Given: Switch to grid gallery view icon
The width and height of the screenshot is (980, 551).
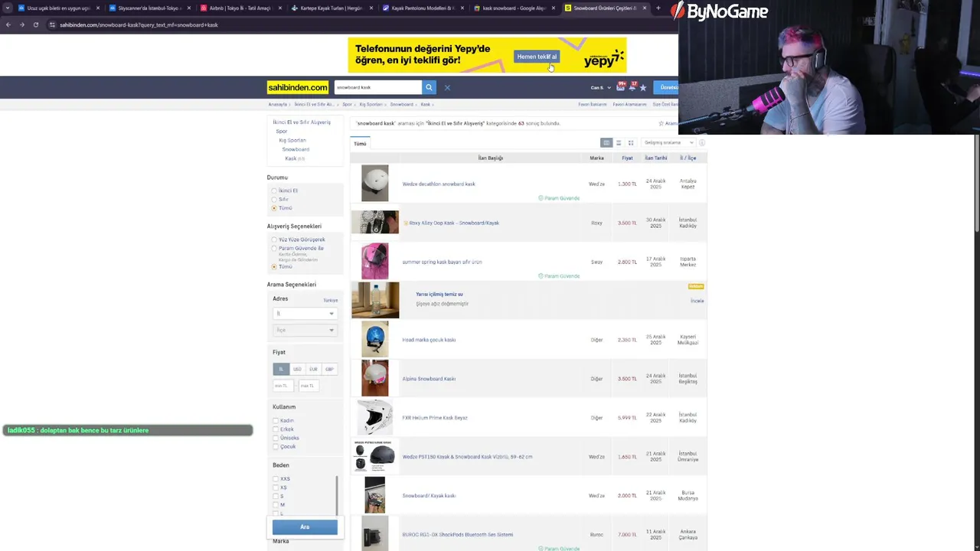Looking at the screenshot, I should [x=631, y=143].
